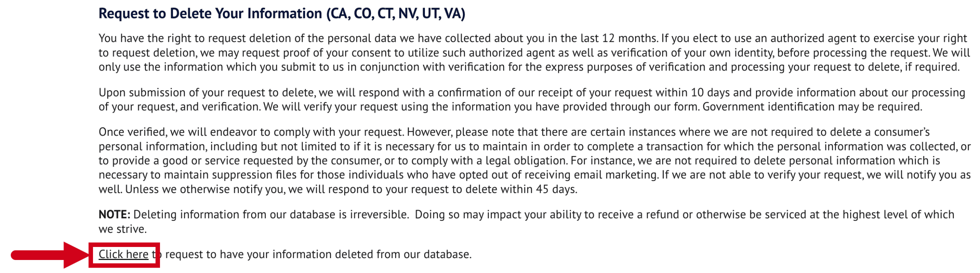Click the words 'legal obligation' in third paragraph
This screenshot has height=273, width=980.
526,160
